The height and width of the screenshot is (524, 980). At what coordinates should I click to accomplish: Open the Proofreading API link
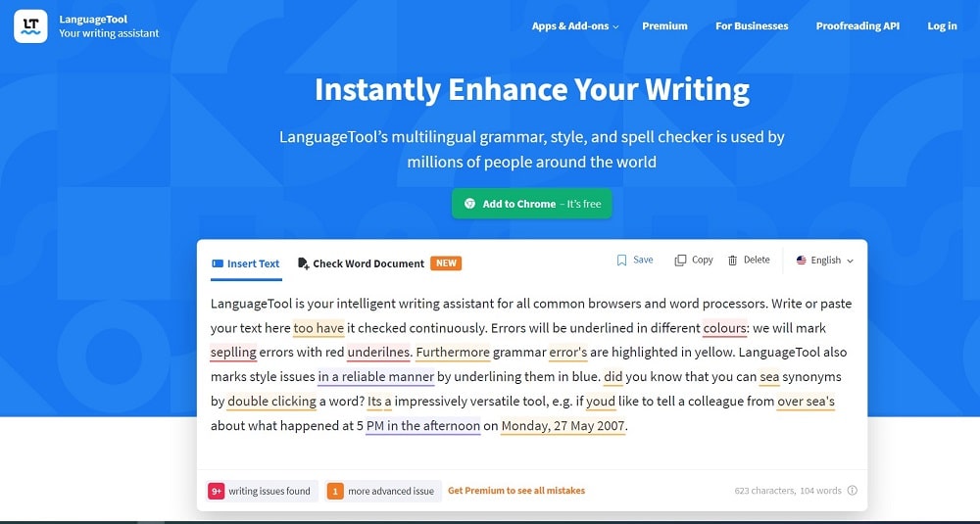pos(857,26)
